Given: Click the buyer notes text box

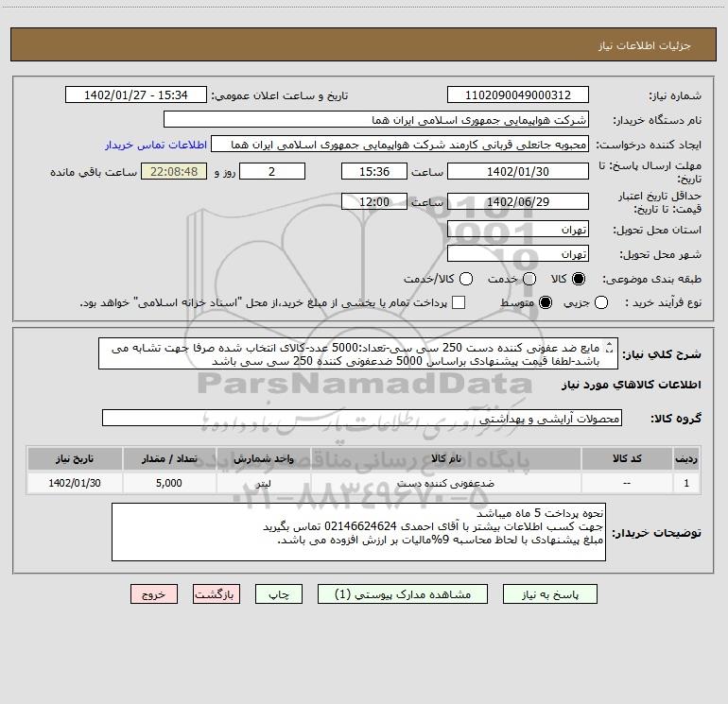Looking at the screenshot, I should 358,532.
